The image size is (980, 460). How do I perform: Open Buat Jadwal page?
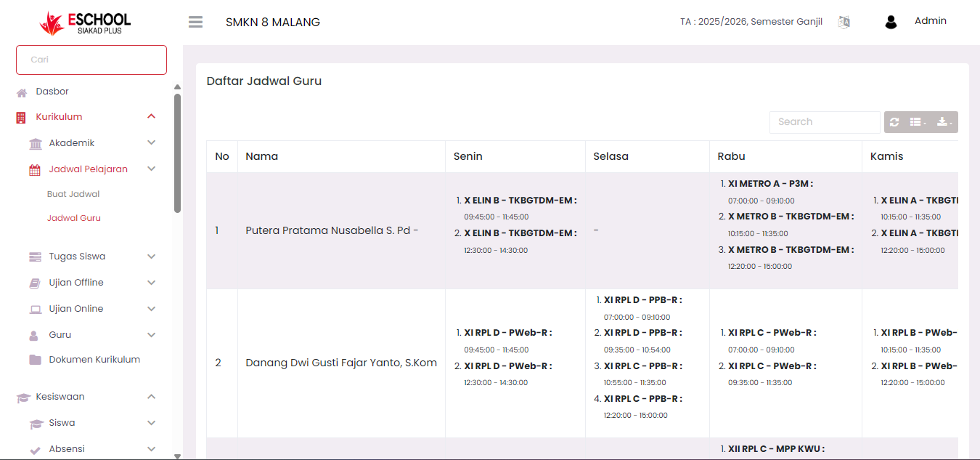coord(73,194)
